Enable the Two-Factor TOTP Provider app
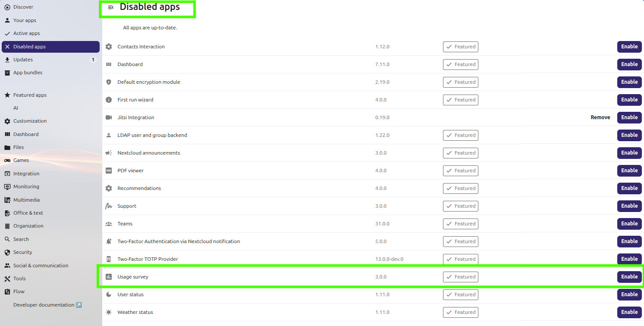644x326 pixels. [x=629, y=259]
